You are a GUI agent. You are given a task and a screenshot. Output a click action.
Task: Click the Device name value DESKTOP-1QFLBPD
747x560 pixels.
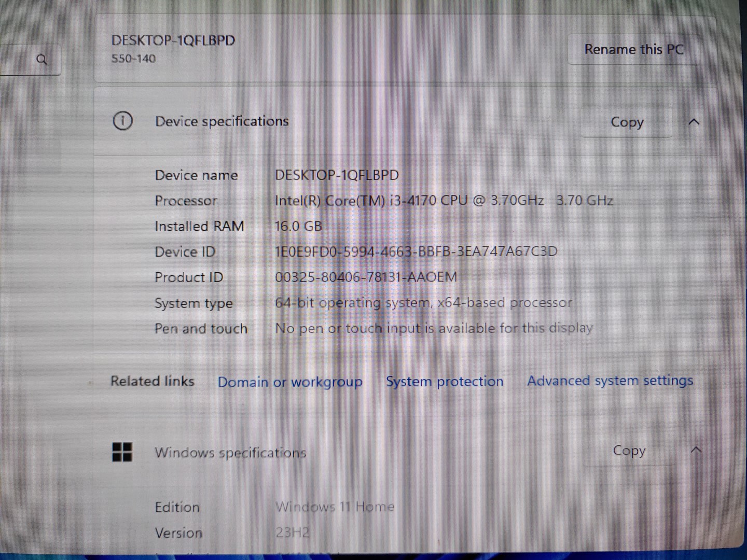[337, 175]
